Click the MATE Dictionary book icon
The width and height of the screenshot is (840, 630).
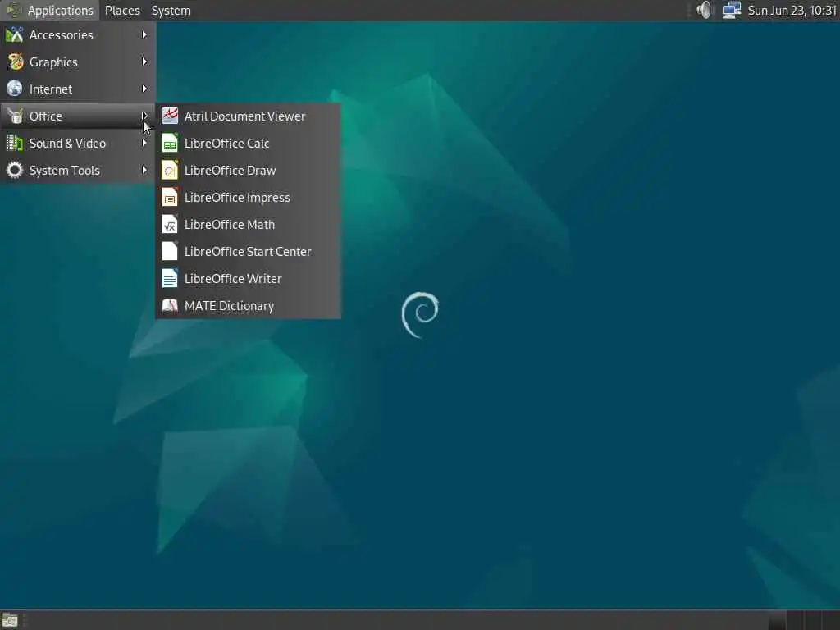[170, 305]
